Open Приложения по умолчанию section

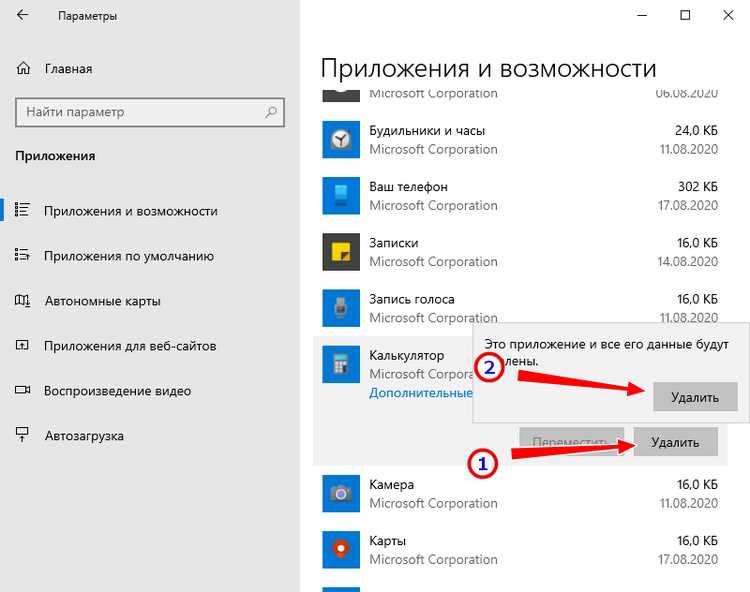click(x=129, y=256)
